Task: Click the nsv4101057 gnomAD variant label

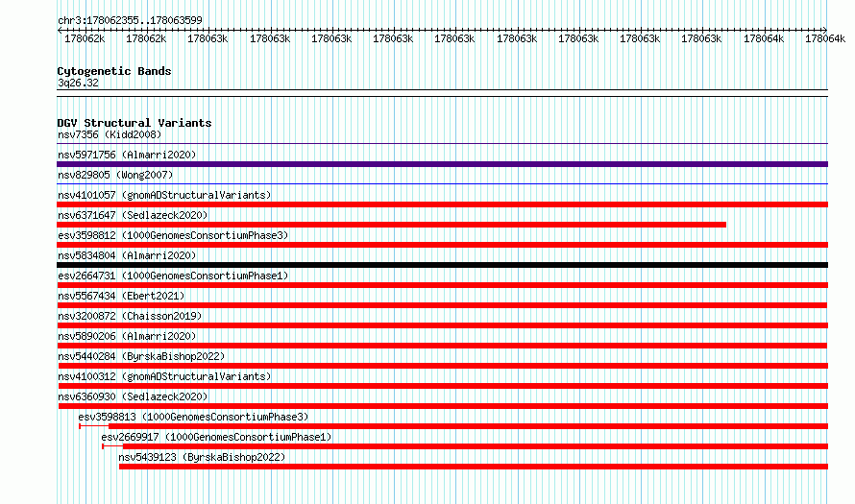Action: 164,195
